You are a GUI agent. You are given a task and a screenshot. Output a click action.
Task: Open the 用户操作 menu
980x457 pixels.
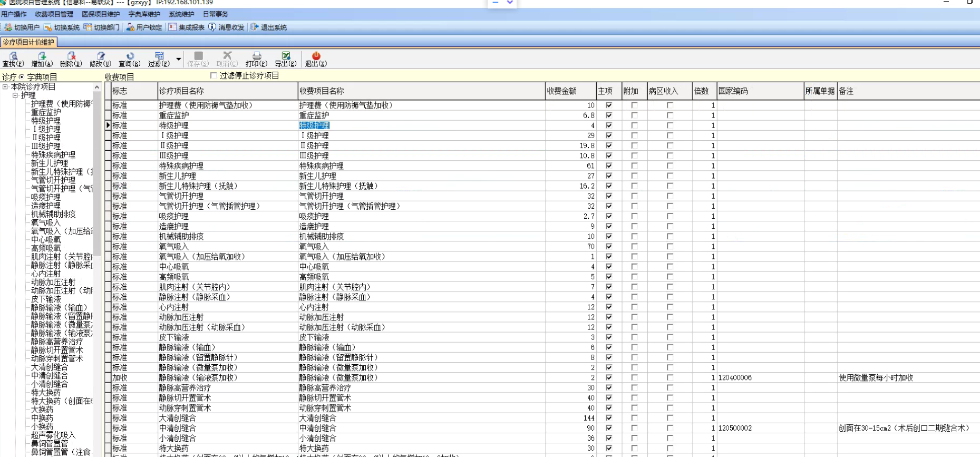point(14,14)
